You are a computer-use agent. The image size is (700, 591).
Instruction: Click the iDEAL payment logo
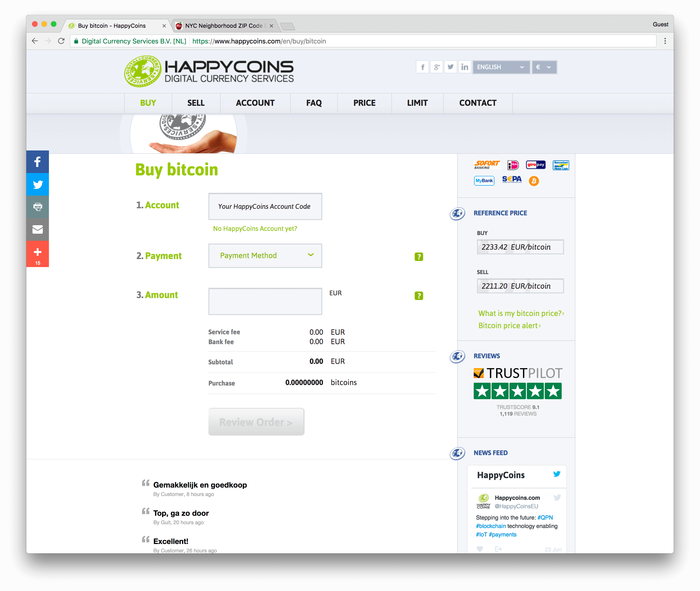pos(513,165)
